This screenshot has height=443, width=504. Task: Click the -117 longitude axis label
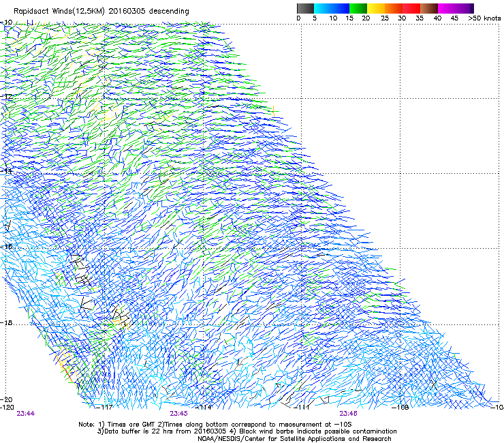coord(104,407)
